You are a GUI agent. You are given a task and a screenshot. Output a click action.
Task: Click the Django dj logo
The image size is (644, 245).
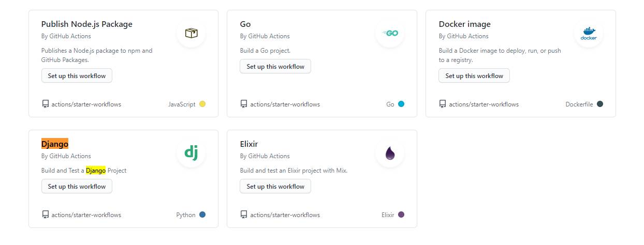[191, 152]
